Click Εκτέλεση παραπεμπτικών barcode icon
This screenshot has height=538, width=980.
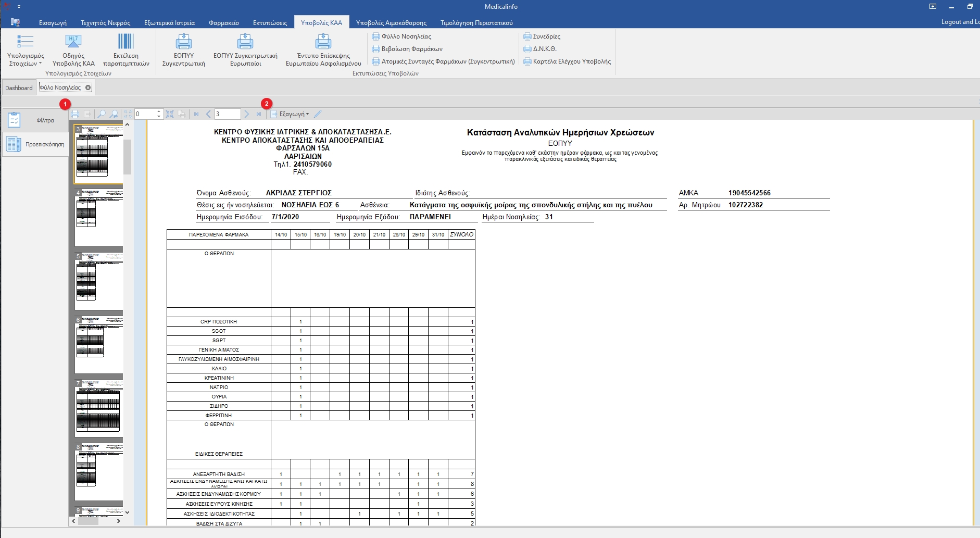tap(126, 51)
